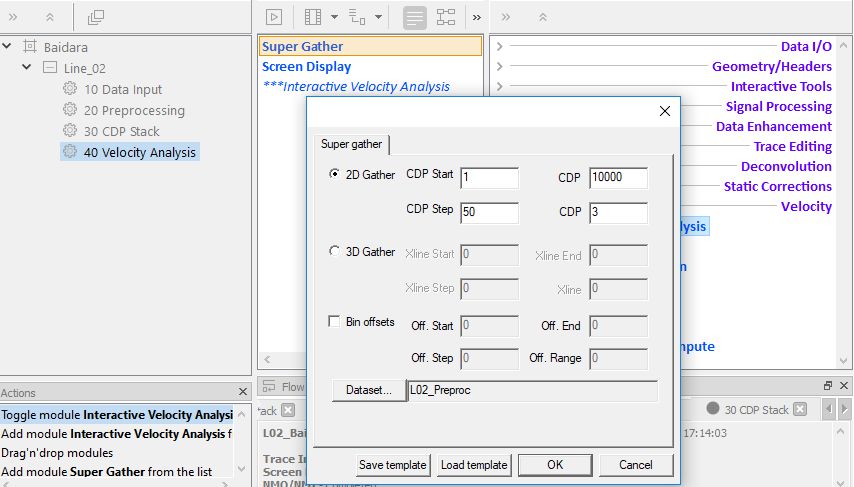Click the CDP Step input field
The image size is (854, 487).
[489, 212]
